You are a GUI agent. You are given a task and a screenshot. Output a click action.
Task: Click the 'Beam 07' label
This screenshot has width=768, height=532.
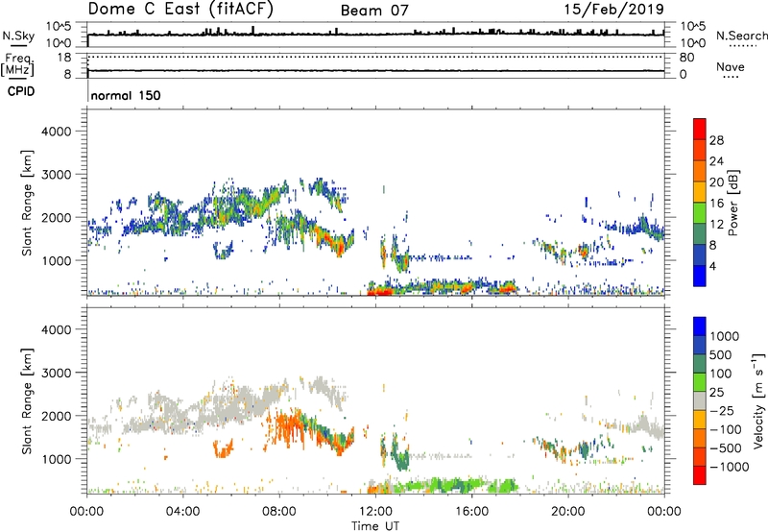374,11
